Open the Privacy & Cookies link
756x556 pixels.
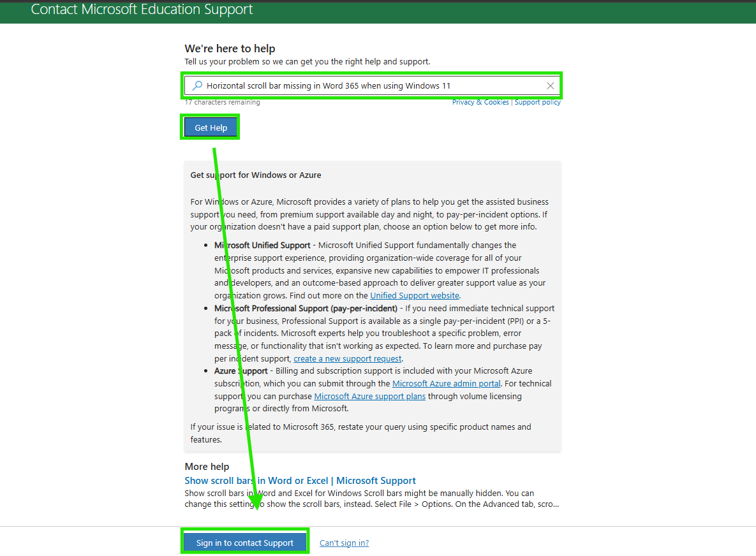click(x=480, y=102)
